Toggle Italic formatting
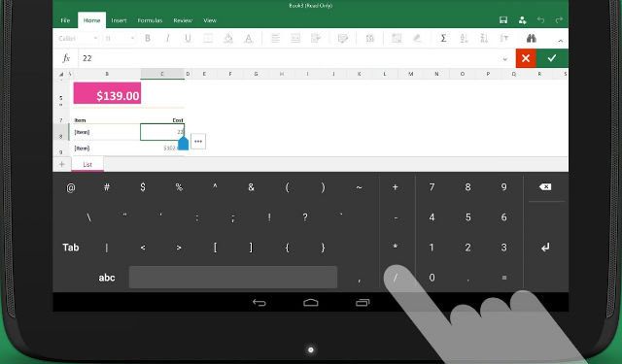Viewport: 622px width, 364px height. [x=168, y=39]
